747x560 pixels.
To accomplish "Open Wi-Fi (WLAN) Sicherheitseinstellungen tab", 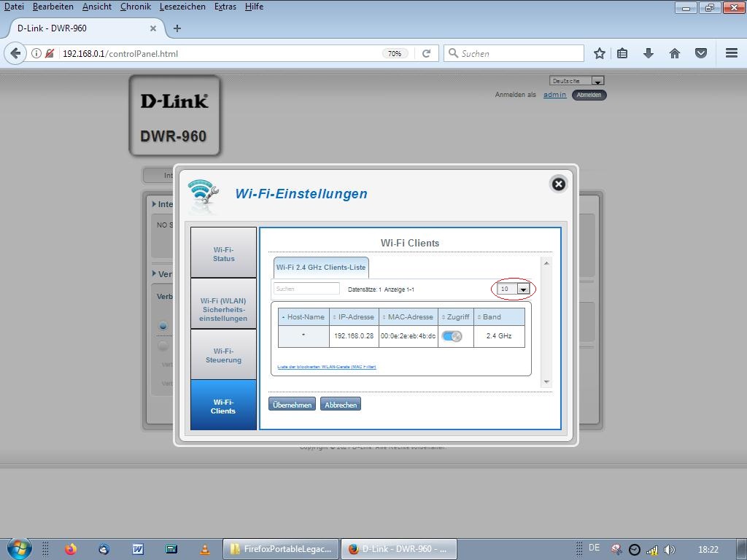I will (223, 304).
